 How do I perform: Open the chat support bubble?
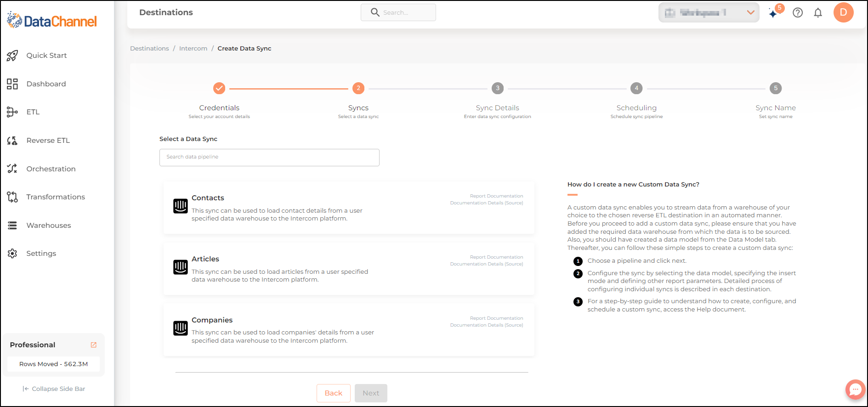pos(855,390)
